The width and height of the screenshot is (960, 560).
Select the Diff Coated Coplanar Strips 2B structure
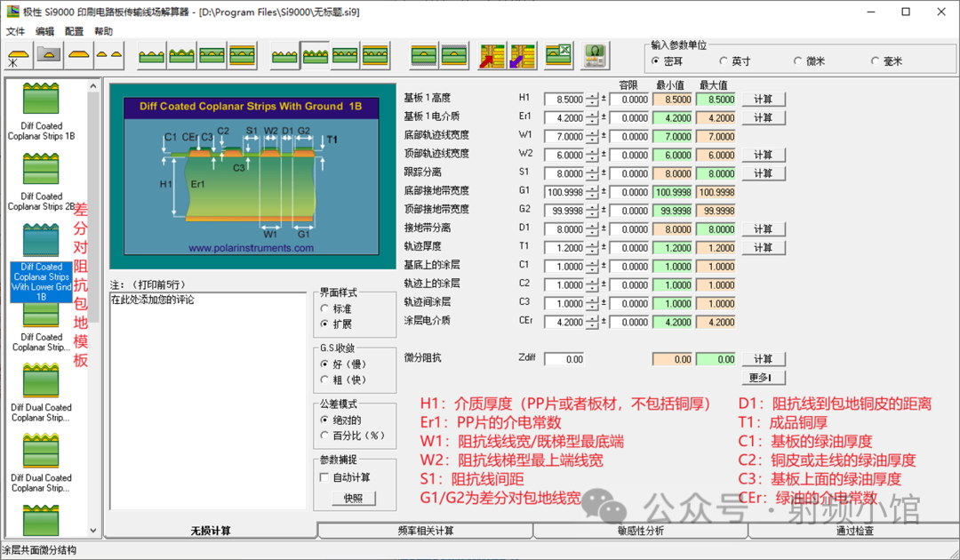click(42, 182)
